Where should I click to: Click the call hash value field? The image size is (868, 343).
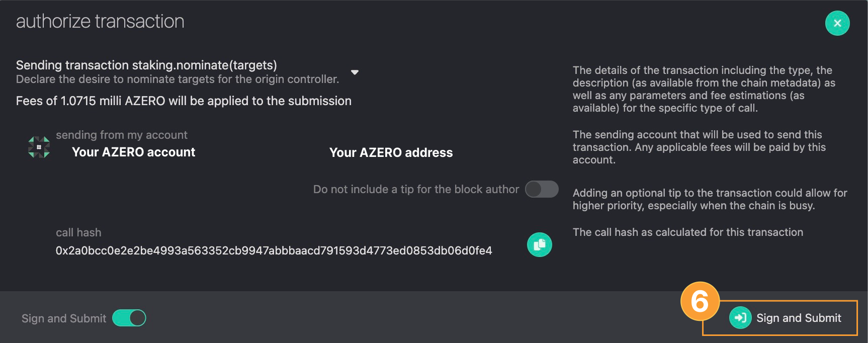coord(274,250)
